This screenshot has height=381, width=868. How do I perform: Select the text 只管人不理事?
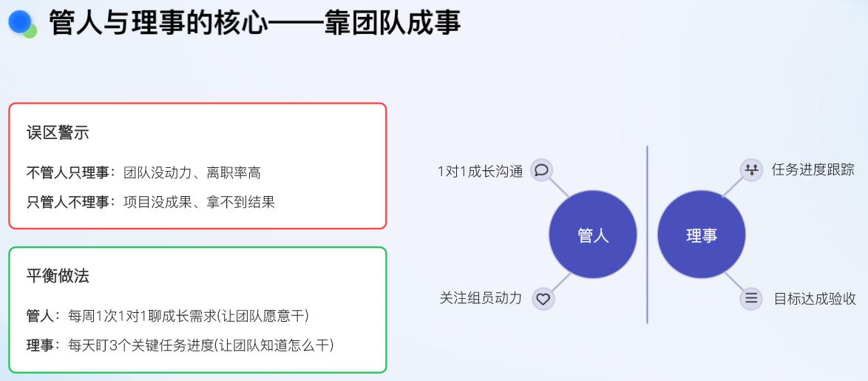coord(68,203)
